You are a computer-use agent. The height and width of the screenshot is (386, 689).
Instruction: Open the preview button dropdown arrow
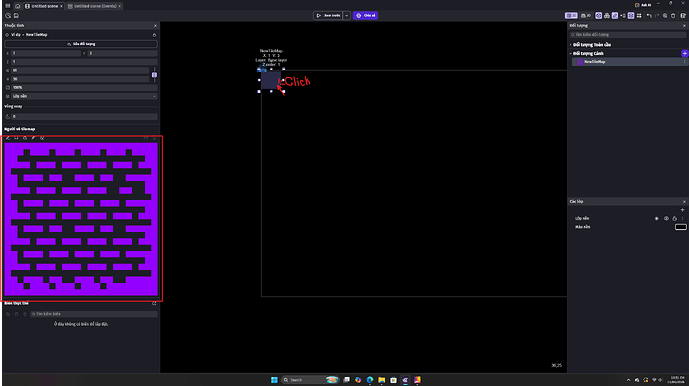click(347, 15)
